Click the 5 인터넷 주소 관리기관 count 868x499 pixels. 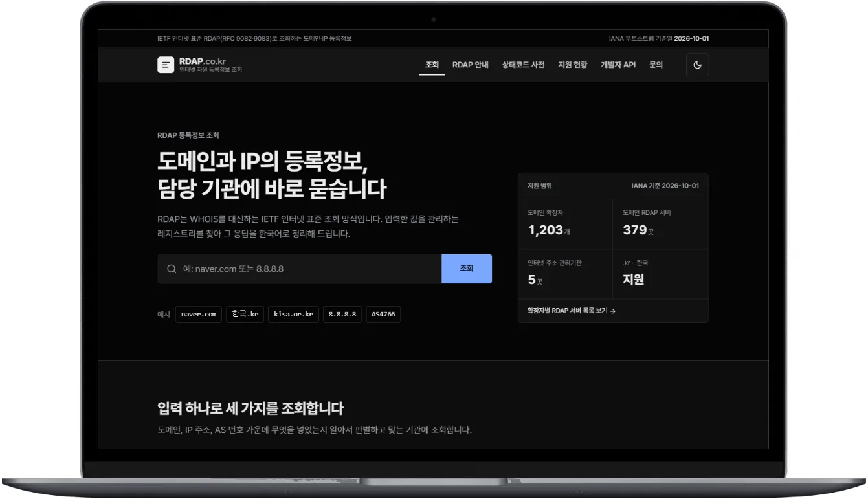pyautogui.click(x=535, y=280)
